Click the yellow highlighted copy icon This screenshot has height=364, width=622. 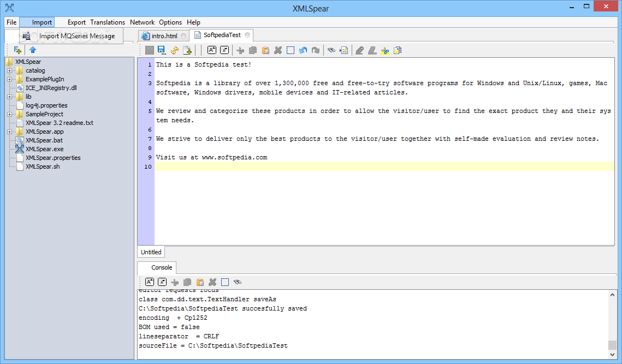point(398,50)
